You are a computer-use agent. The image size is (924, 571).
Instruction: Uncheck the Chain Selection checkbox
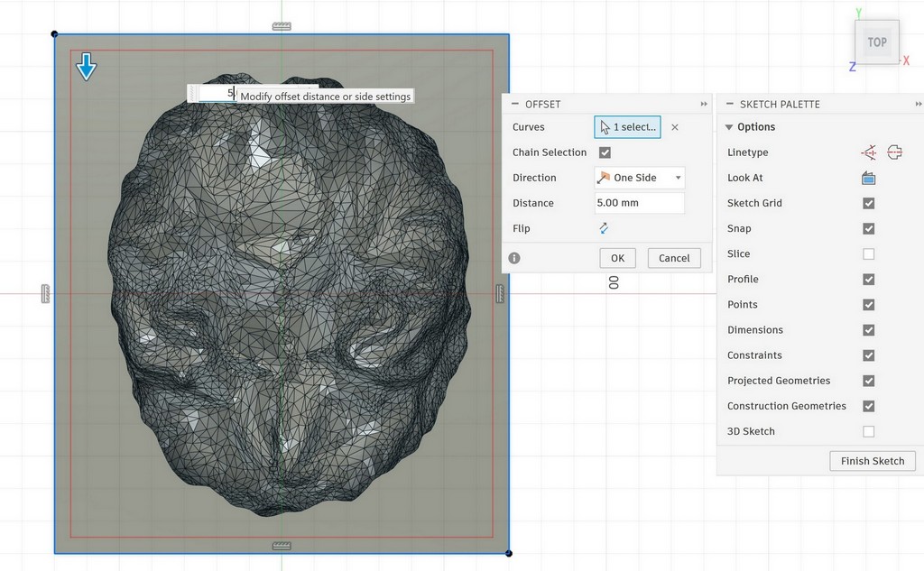coord(605,152)
